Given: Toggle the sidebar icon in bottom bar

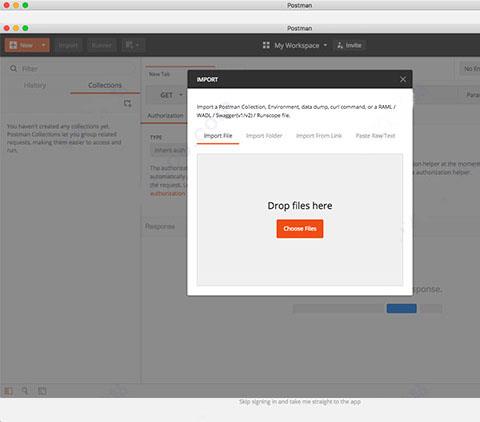Looking at the screenshot, I should (8, 391).
